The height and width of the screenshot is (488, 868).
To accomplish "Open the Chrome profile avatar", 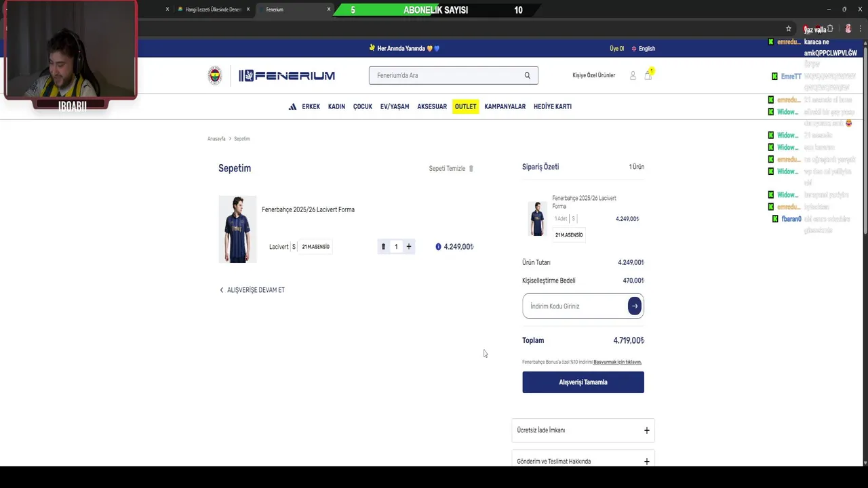I will 848,29.
